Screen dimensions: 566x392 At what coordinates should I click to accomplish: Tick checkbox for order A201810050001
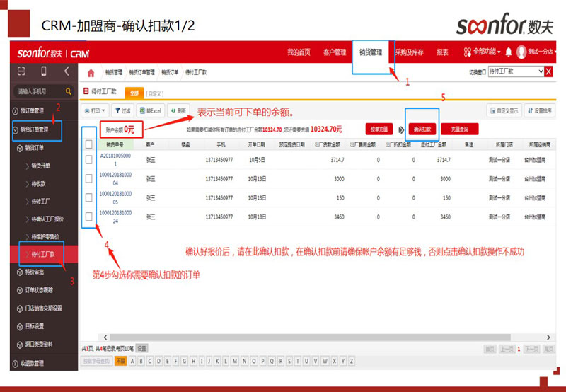tap(88, 160)
